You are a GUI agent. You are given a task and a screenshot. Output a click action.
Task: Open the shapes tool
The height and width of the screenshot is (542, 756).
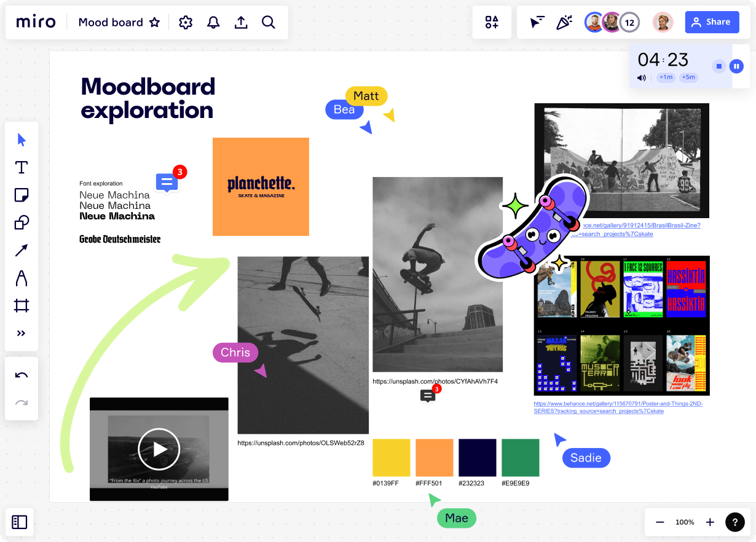pos(21,222)
